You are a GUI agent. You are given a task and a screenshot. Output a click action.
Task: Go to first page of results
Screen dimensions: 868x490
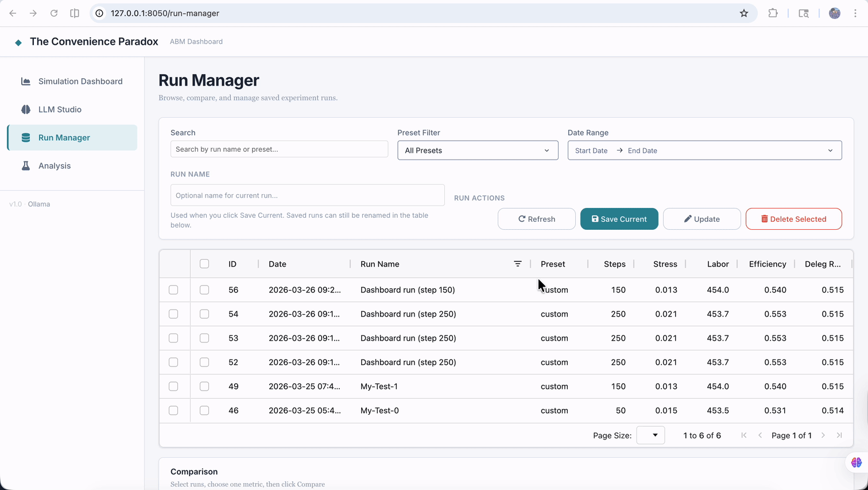[744, 435]
